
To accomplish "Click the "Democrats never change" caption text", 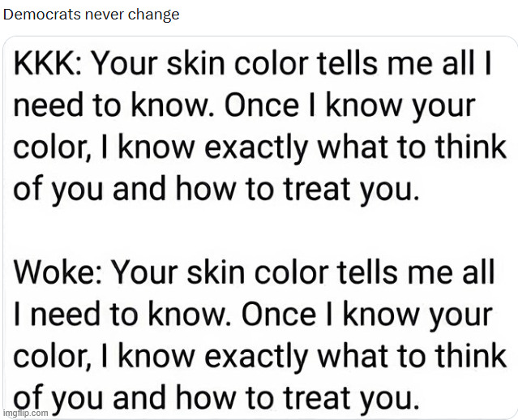I will 92,15.
